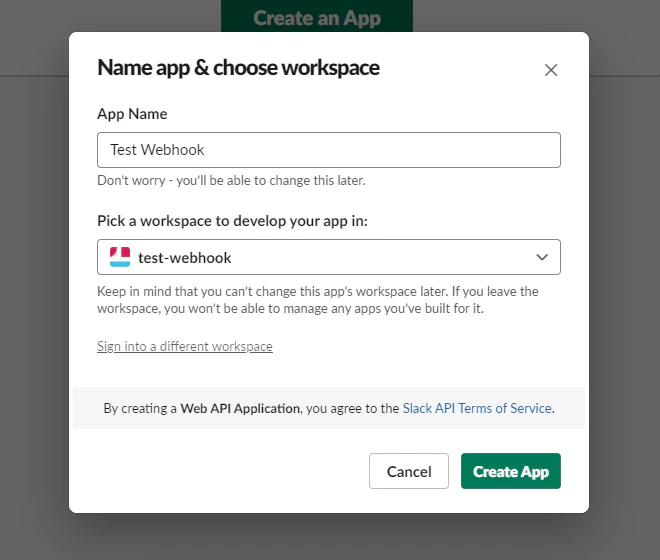Click the dimmed Create an App button behind dialog
The image size is (660, 560).
[x=317, y=17]
